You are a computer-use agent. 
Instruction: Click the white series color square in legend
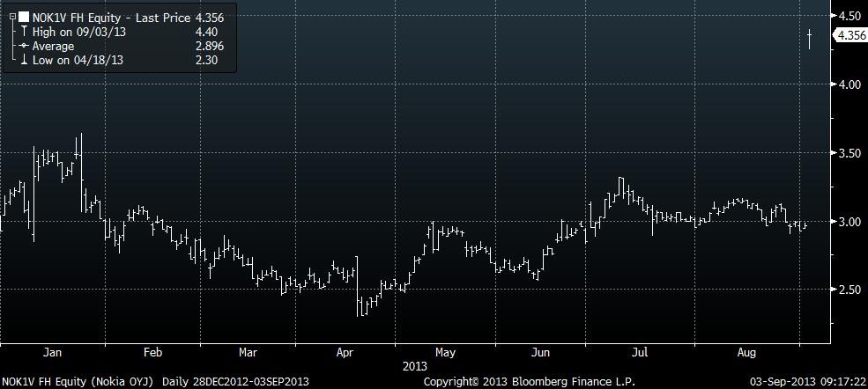click(23, 18)
